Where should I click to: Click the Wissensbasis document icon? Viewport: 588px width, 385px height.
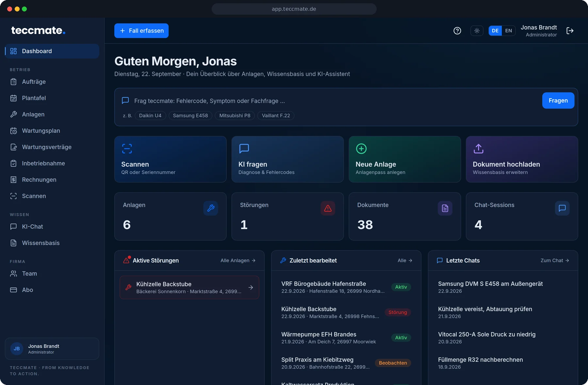pyautogui.click(x=13, y=243)
